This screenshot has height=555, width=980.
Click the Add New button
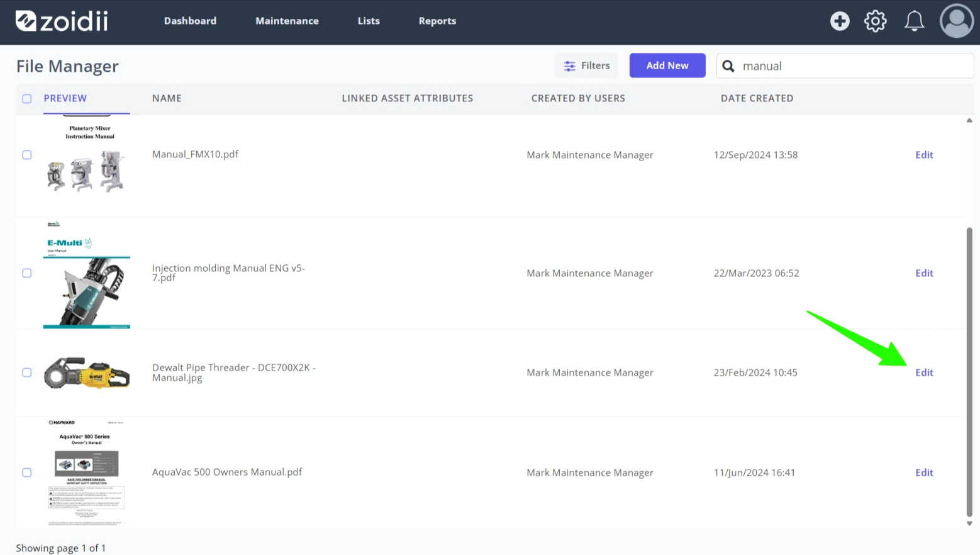point(667,65)
